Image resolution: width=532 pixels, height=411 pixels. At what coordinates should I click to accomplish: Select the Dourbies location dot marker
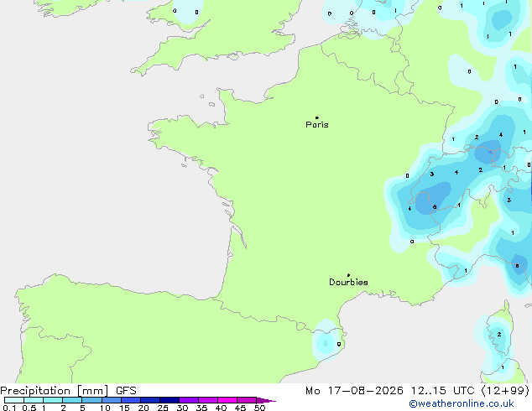pyautogui.click(x=348, y=275)
